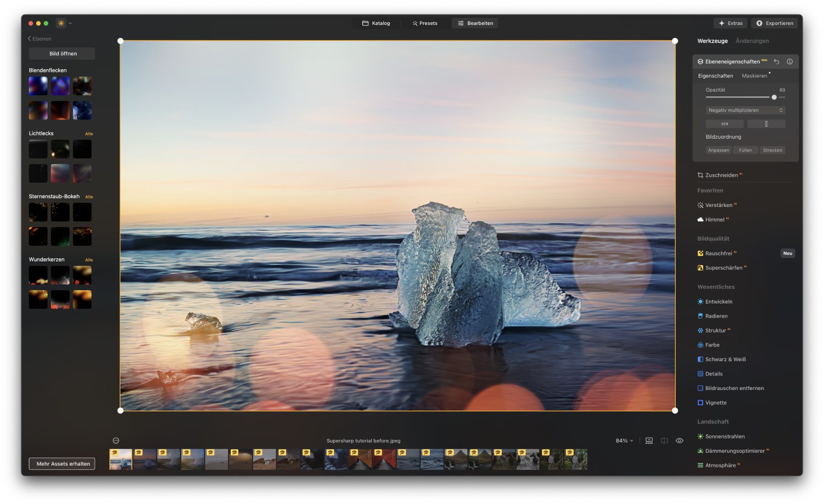Open the Himmel sky tool
The height and width of the screenshot is (504, 824).
pyautogui.click(x=714, y=220)
